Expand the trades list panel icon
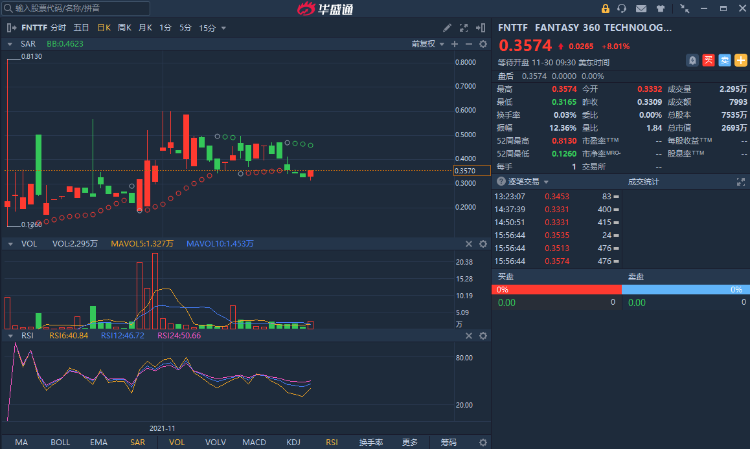 click(741, 182)
